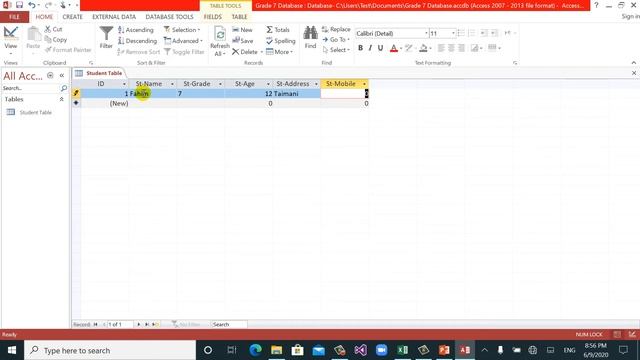640x360 pixels.
Task: Click the navigation pane Search field
Action: click(31, 88)
